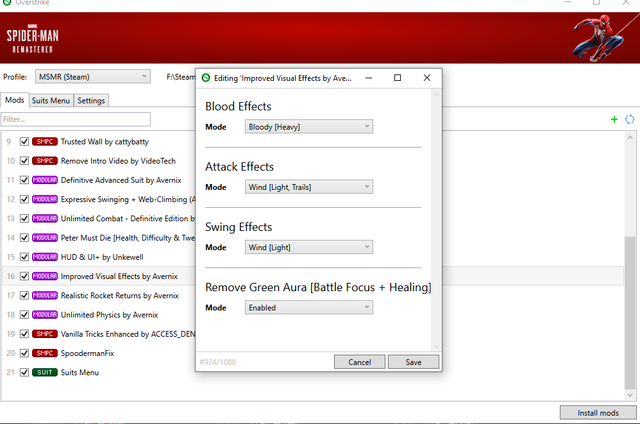Open Blood Effects Mode dropdown
The image size is (640, 424).
coord(309,127)
